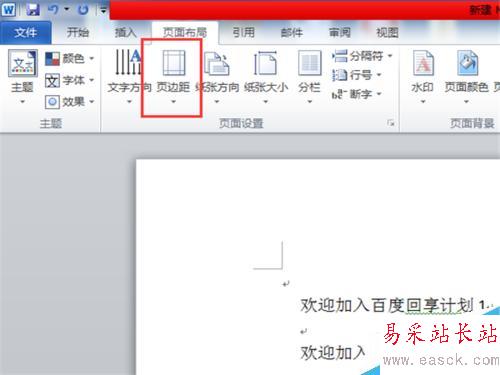Click the text 欢迎加入百度回享计划
This screenshot has width=500, height=375.
click(387, 305)
